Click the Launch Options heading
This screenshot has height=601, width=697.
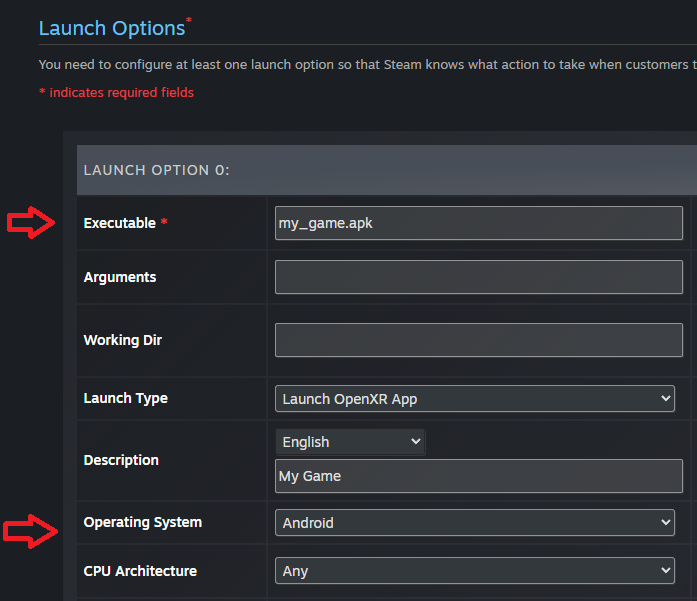click(x=112, y=28)
